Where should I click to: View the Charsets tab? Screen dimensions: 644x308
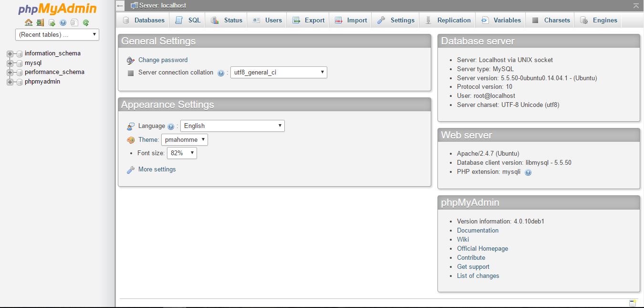coord(551,20)
